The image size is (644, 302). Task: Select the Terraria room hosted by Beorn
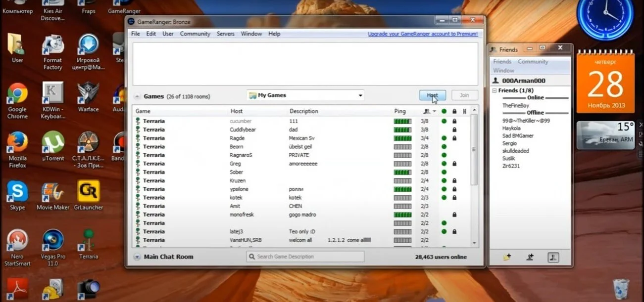coord(301,146)
